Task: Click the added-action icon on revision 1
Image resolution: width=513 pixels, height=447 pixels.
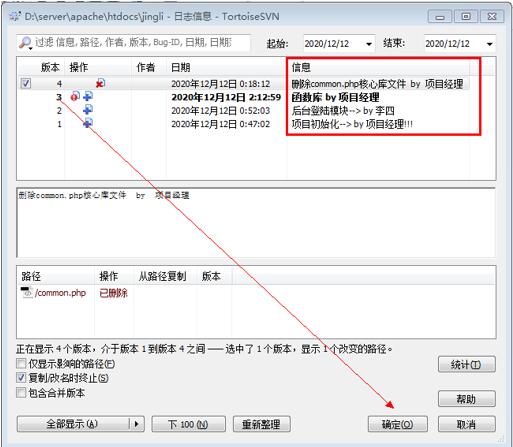Action: point(88,123)
